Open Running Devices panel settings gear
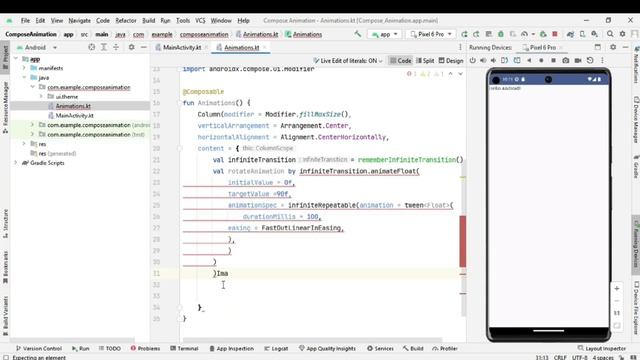Screen dimensions: 640x360 (613, 47)
